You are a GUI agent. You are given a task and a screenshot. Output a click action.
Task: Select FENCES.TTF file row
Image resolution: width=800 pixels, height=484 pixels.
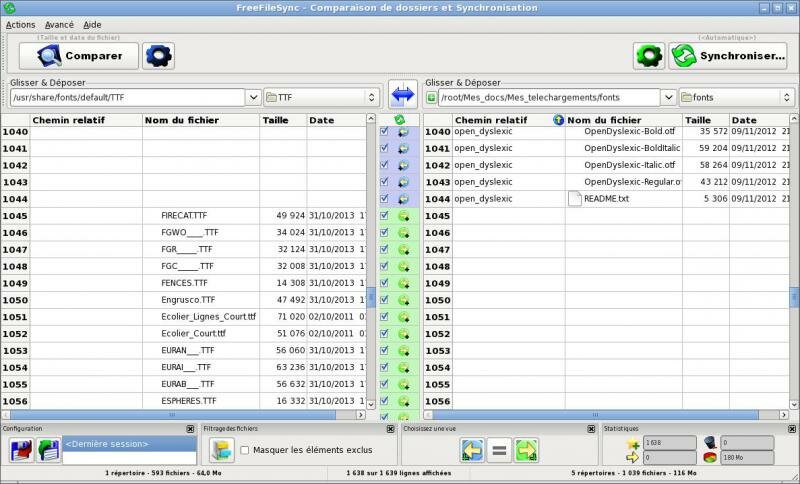pos(184,283)
